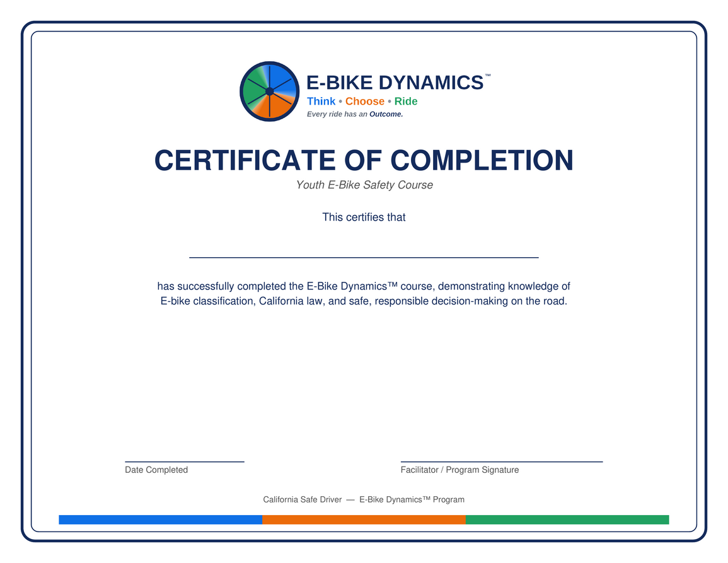This screenshot has height=563, width=728.
Task: Click the E-Bike Dynamics wheel logo
Action: [269, 91]
